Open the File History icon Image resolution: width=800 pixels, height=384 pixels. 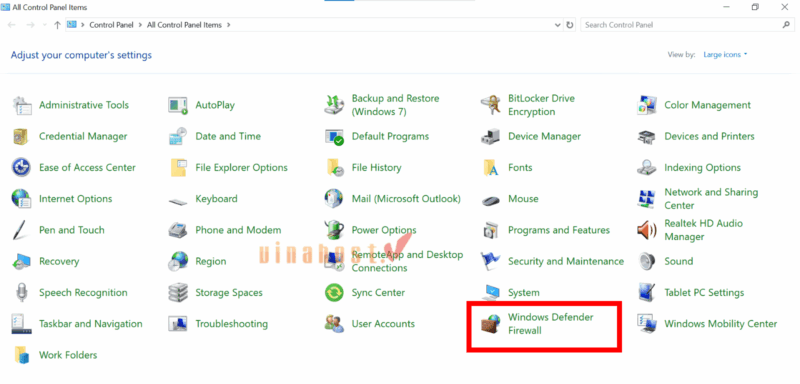(x=334, y=168)
